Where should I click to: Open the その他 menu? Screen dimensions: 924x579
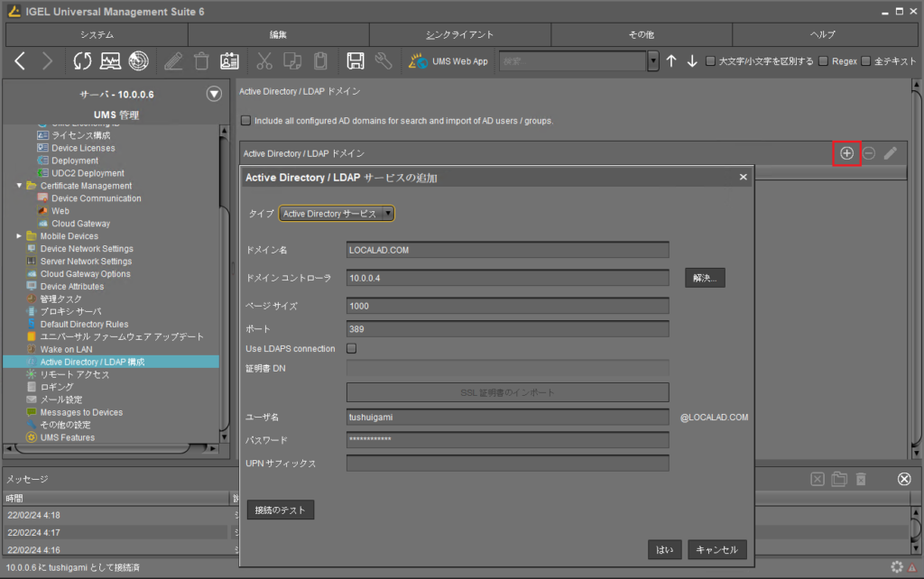(x=642, y=35)
